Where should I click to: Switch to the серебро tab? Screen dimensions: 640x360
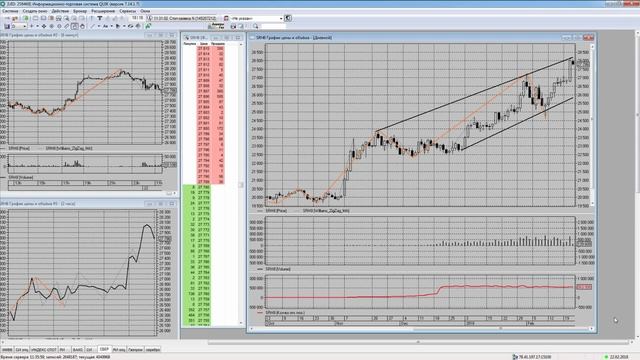coord(153,350)
